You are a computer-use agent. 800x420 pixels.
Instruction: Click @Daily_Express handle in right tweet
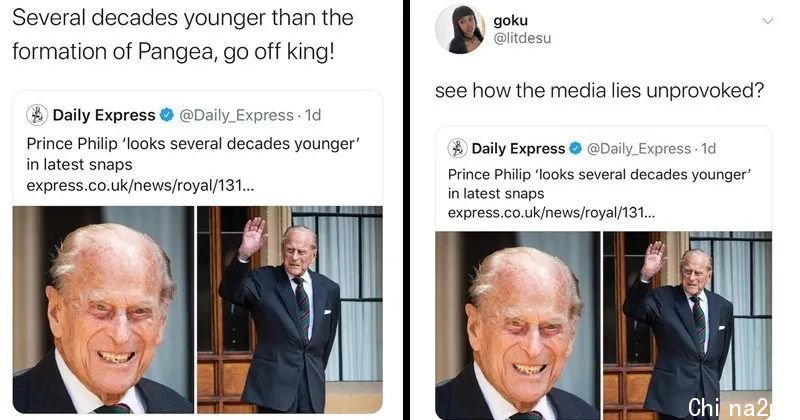639,149
